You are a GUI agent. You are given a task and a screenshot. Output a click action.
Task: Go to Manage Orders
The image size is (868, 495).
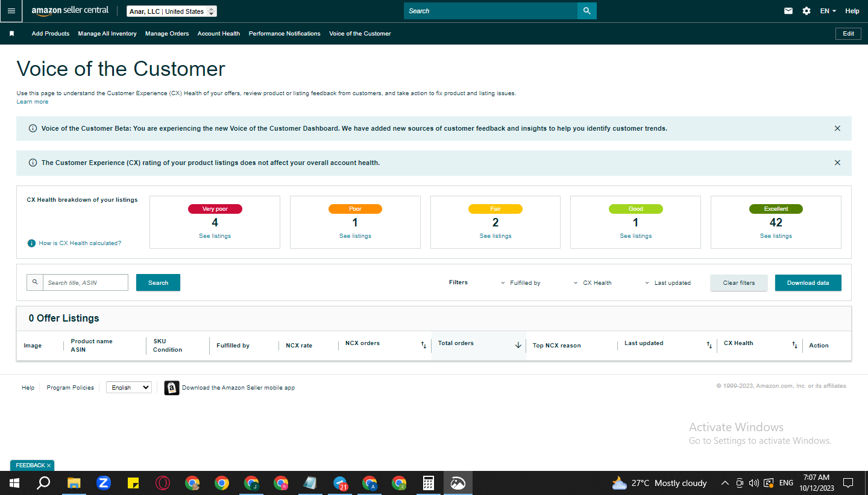click(x=167, y=34)
